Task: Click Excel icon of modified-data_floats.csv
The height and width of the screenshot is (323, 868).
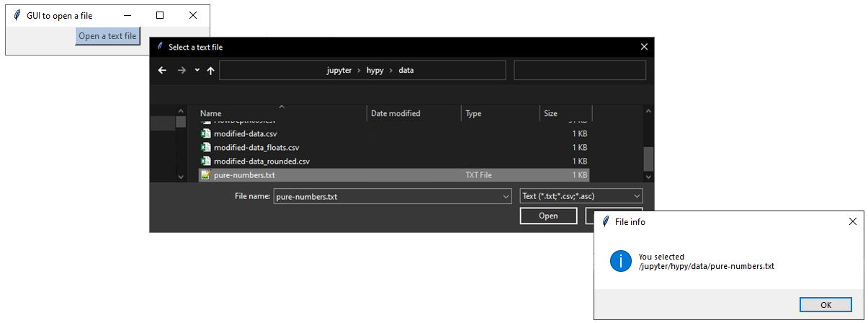Action: pyautogui.click(x=206, y=148)
